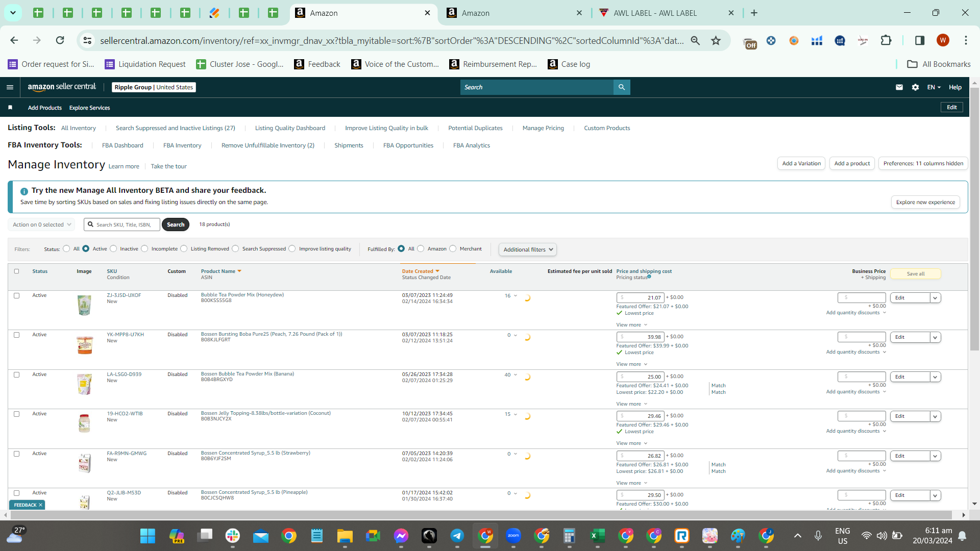
Task: Click the horizontal scrollbar below the table
Action: click(x=480, y=515)
